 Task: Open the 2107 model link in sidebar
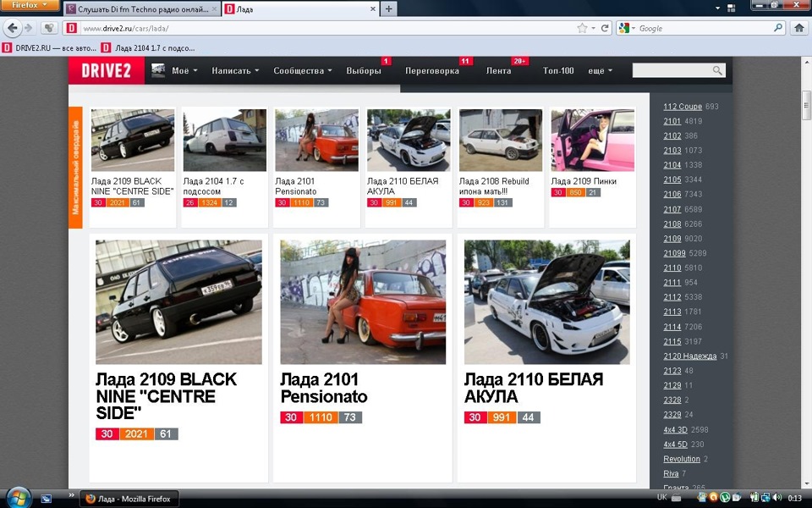(672, 209)
